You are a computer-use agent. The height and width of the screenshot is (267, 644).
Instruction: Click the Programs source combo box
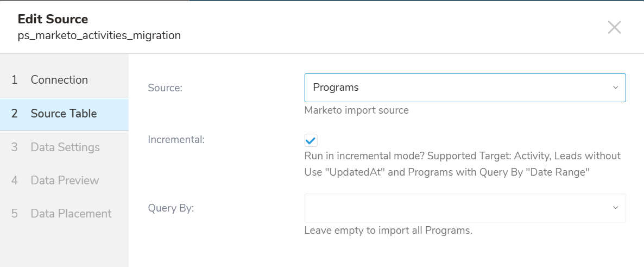(456, 88)
